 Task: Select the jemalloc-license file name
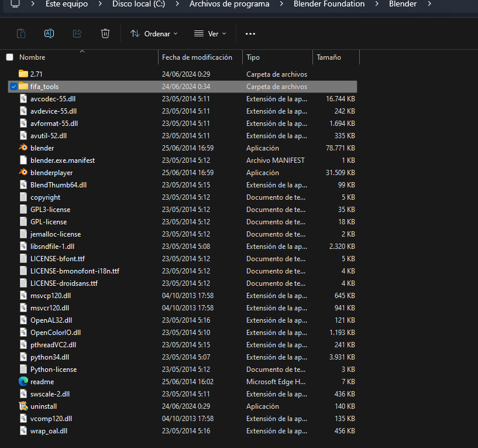click(56, 234)
